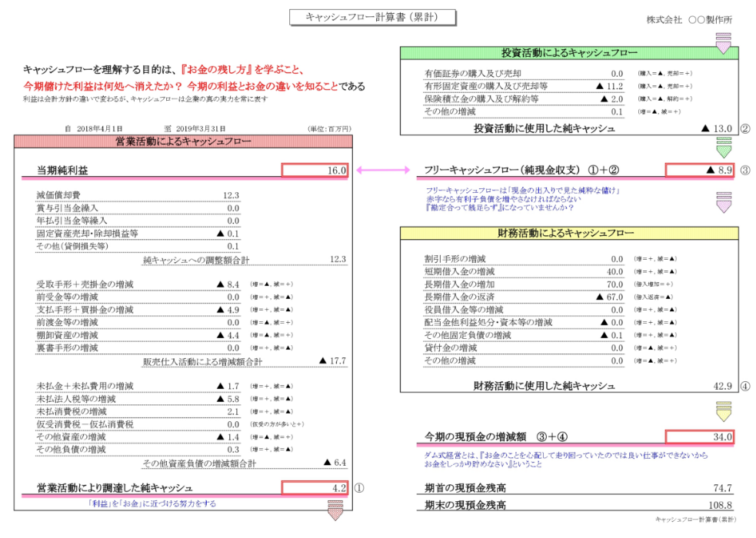Click the red 営業活動によるキャッシュフロー header

183,141
